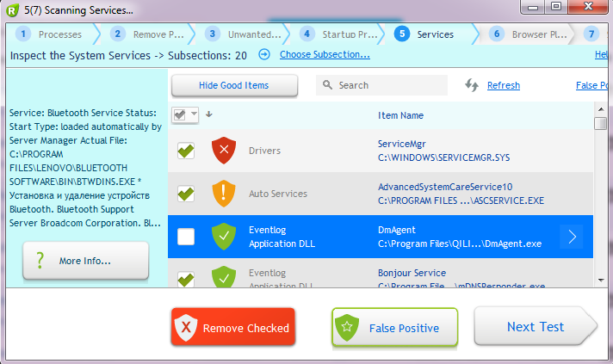Click the False Po... link at top right

[x=591, y=85]
